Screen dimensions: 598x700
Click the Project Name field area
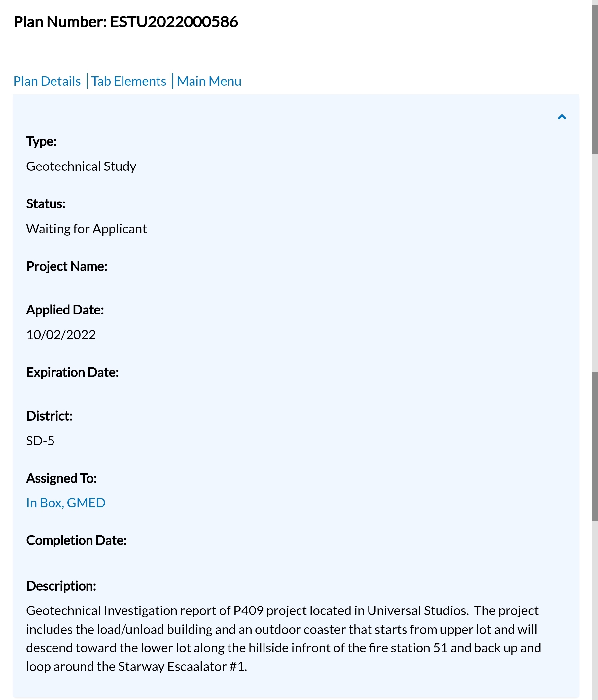point(66,266)
